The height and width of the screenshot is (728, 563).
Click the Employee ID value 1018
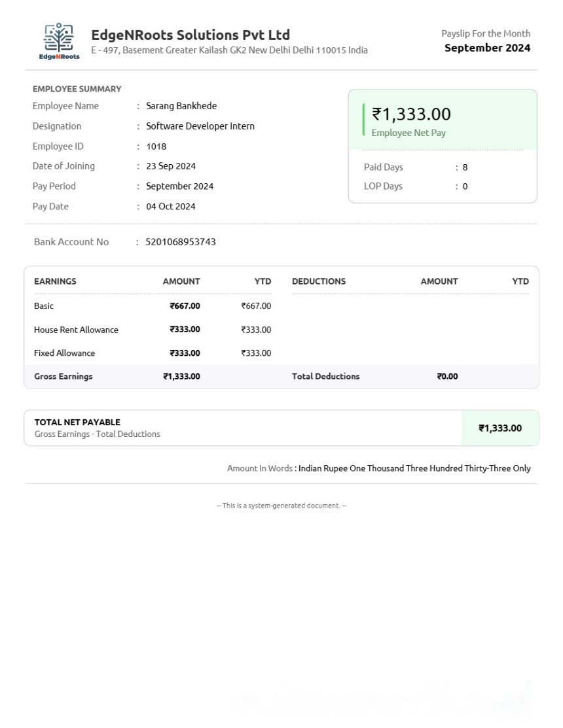(156, 147)
